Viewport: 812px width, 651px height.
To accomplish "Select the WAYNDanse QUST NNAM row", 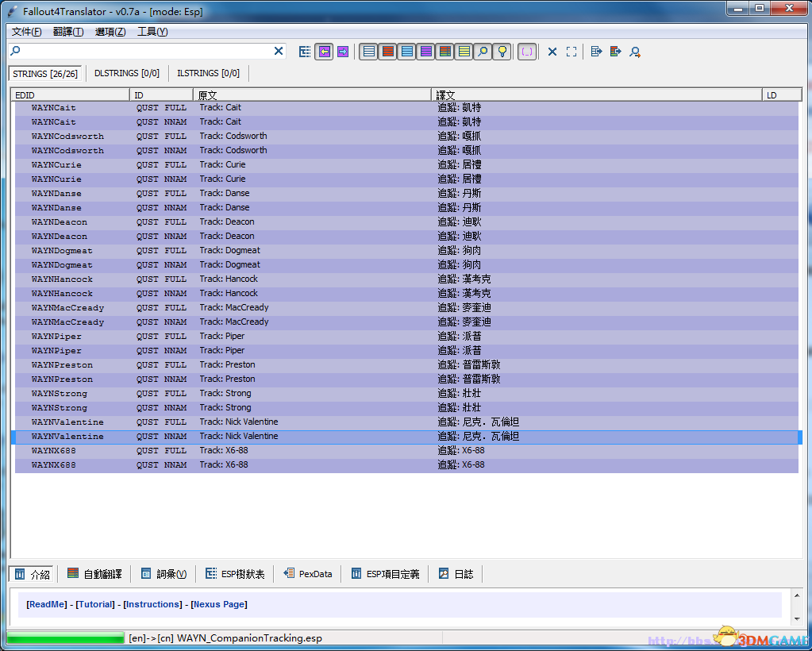I will [406, 208].
